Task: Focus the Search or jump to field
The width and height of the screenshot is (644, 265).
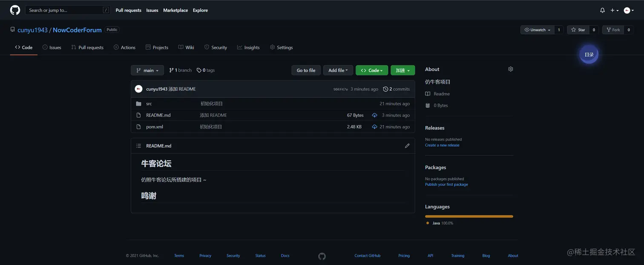Action: 68,10
